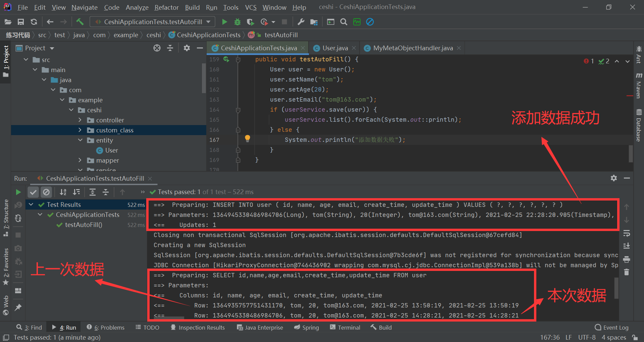The image size is (644, 342).
Task: Click UTF-8 encoding in status bar
Action: point(587,337)
